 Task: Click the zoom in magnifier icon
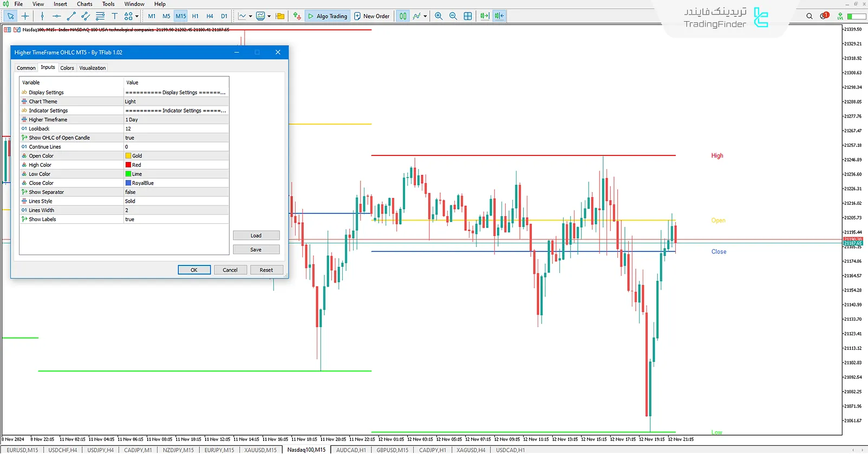tap(439, 16)
